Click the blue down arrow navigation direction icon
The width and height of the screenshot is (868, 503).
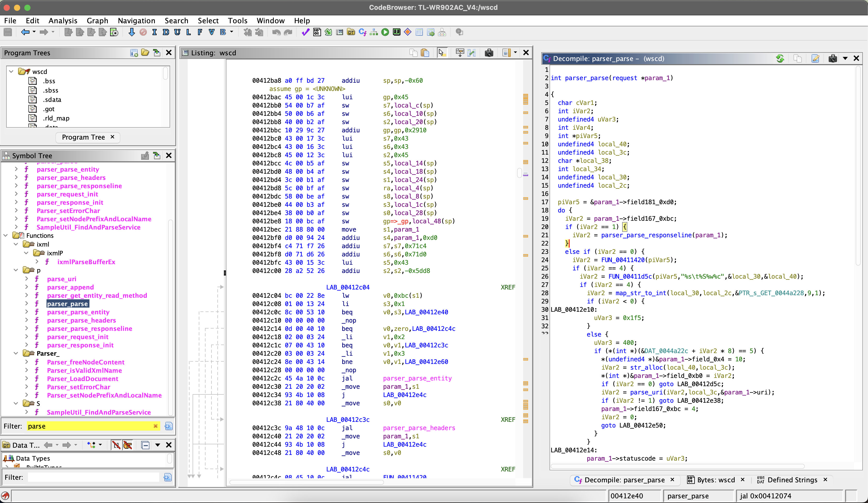(132, 32)
